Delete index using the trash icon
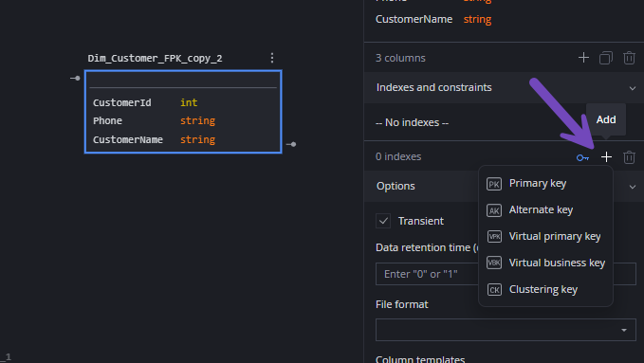 tap(629, 157)
